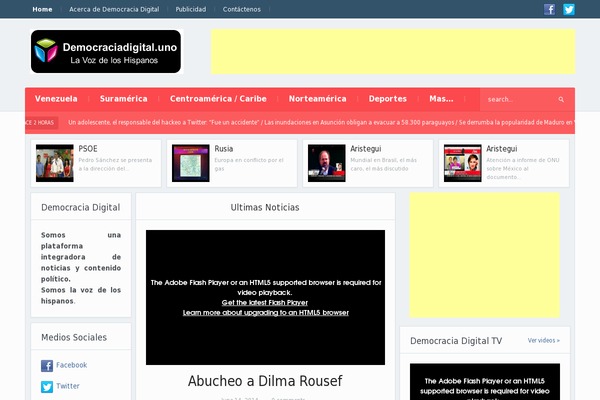
Task: Select the Venezuela category
Action: coord(56,99)
